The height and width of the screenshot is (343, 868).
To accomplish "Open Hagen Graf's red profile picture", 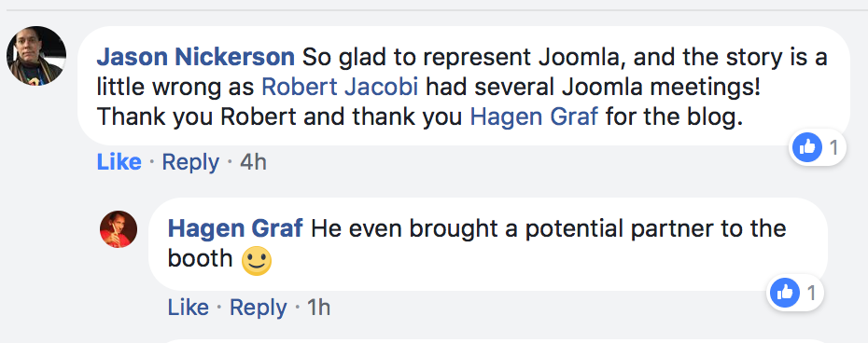I will click(119, 229).
